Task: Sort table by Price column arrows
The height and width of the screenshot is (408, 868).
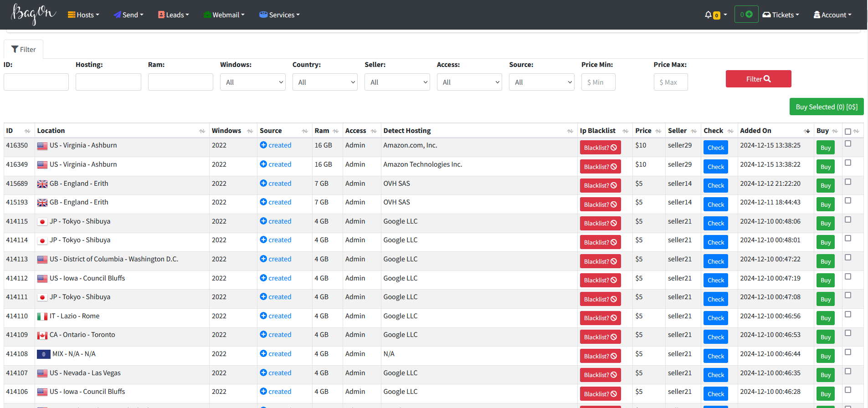Action: [x=658, y=131]
